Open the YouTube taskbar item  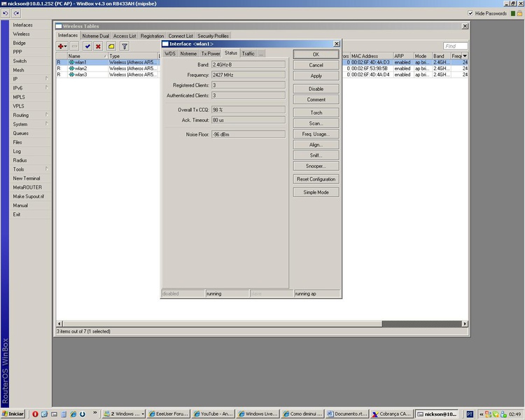213,414
